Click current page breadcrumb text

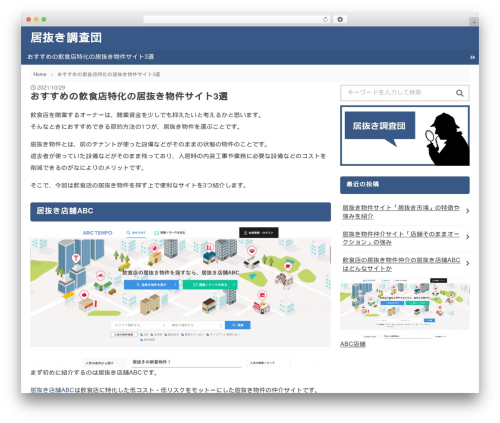109,74
